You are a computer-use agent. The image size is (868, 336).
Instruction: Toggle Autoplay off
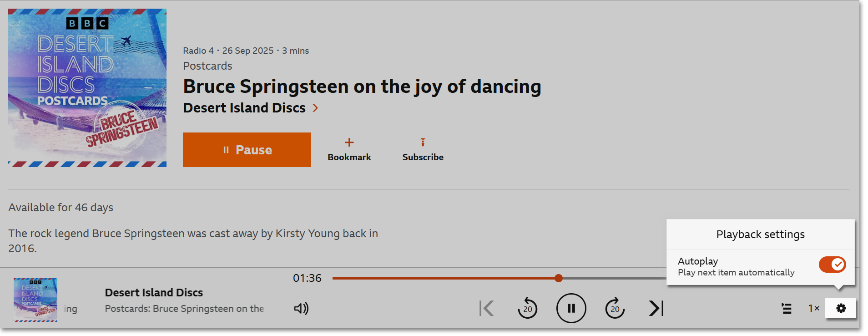click(x=832, y=264)
